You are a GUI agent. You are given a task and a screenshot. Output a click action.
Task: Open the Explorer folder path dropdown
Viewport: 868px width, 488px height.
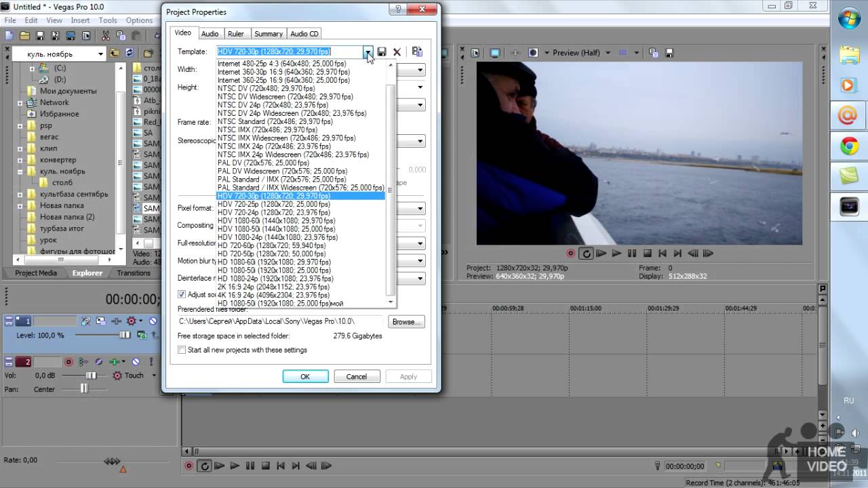[101, 54]
